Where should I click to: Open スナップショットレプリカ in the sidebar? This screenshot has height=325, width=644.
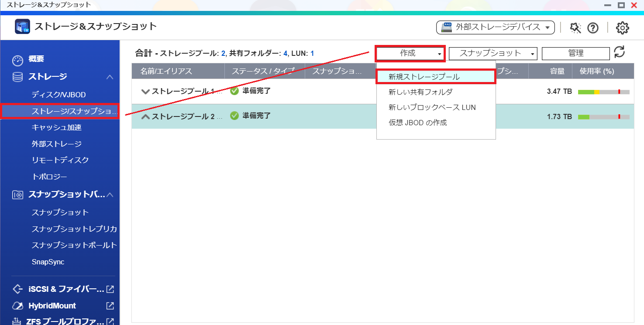pos(74,229)
